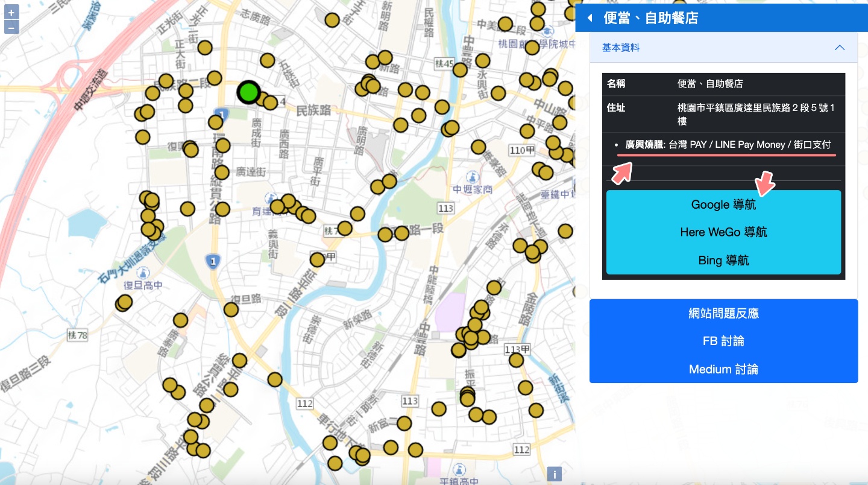Collapse the 基本資料 section with the chevron
The height and width of the screenshot is (485, 868).
(x=840, y=47)
